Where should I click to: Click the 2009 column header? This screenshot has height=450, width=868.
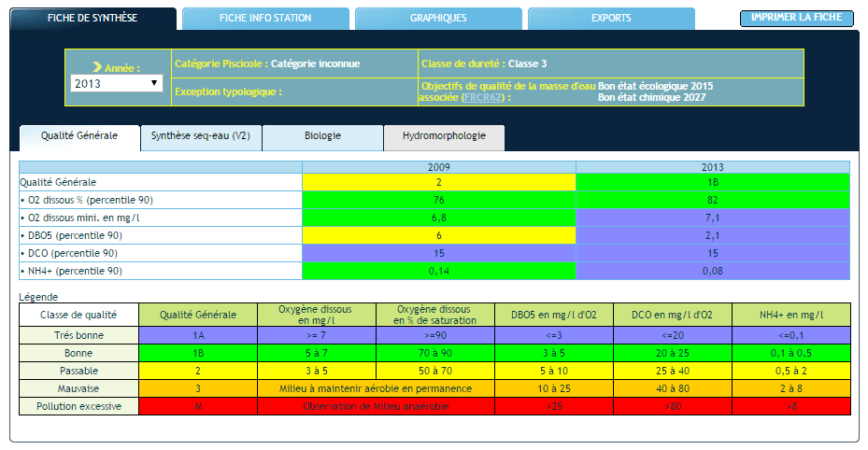click(x=438, y=167)
